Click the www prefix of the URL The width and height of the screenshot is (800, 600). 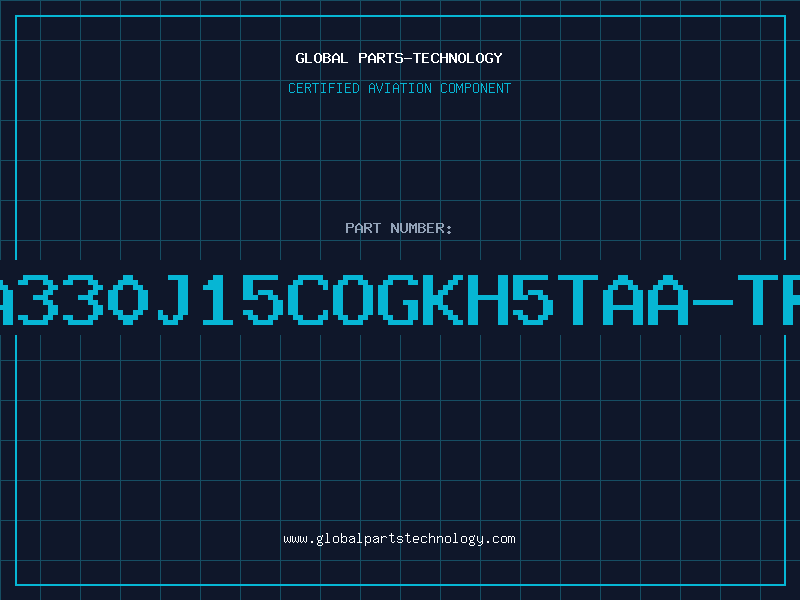[x=296, y=539]
